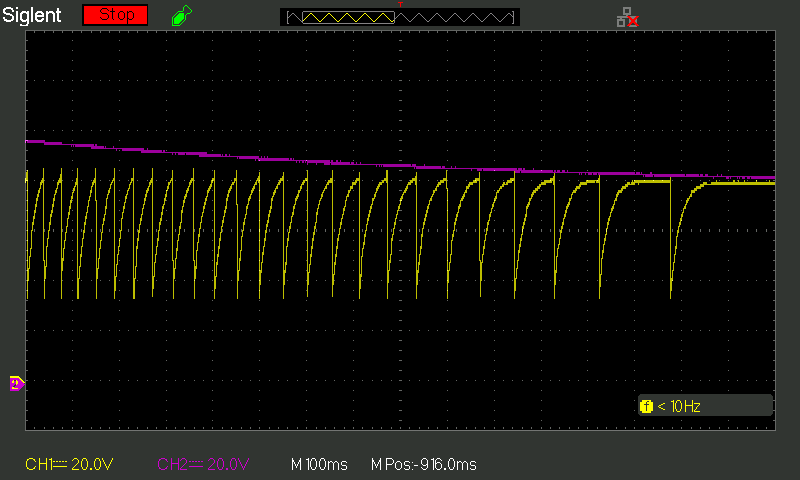
Task: Select CH1 20.0V scale readout
Action: (x=71, y=464)
